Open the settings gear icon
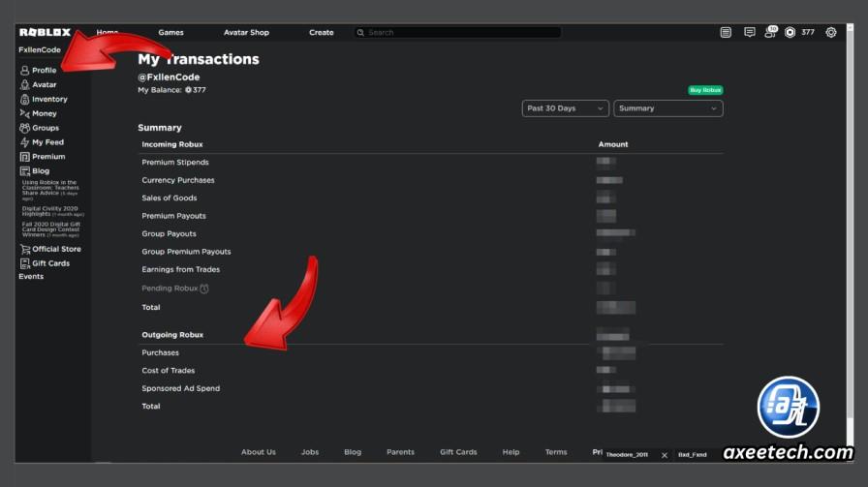The image size is (868, 487). pyautogui.click(x=831, y=33)
